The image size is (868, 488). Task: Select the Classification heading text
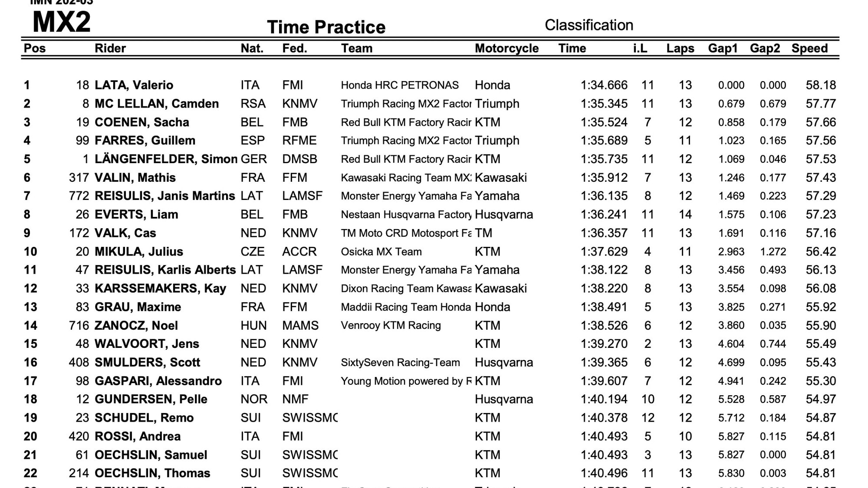tap(589, 25)
